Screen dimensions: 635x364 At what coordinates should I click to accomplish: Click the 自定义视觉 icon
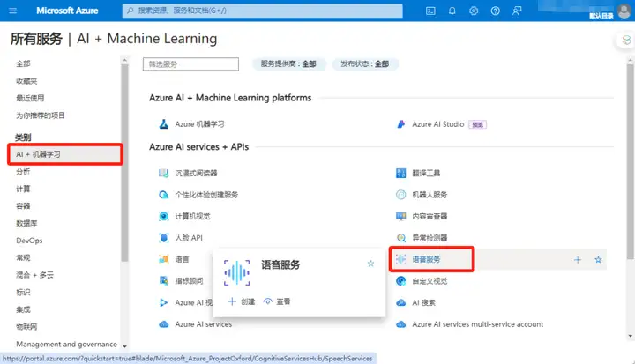click(x=401, y=280)
